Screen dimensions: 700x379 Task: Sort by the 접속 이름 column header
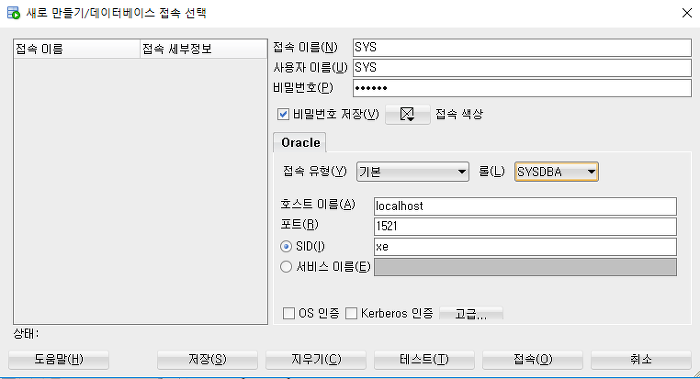77,49
